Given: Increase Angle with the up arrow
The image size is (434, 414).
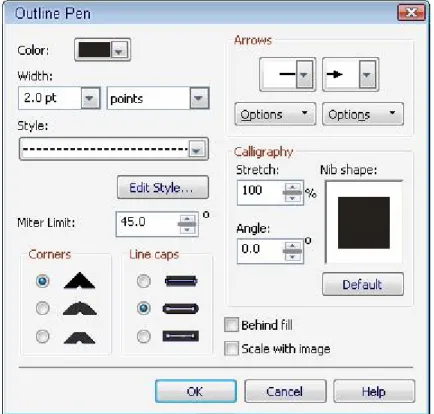Looking at the screenshot, I should click(292, 246).
